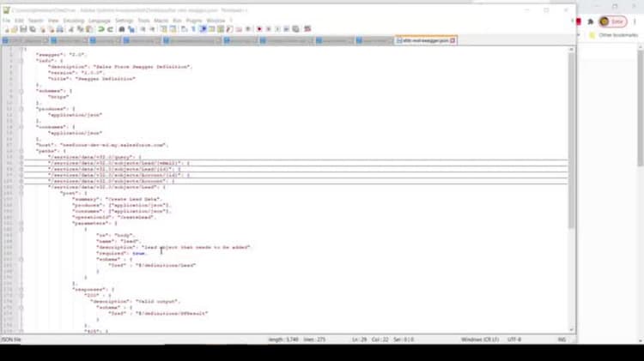Expand the folded lead/{email} path line
Viewport: 644px width, 361px height.
pos(21,163)
